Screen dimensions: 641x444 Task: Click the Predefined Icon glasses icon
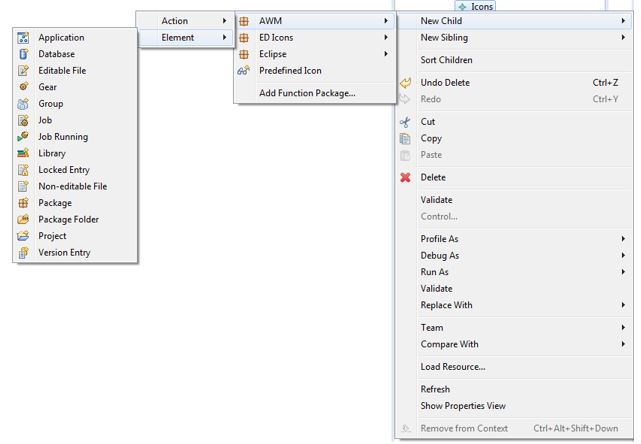[x=243, y=71]
